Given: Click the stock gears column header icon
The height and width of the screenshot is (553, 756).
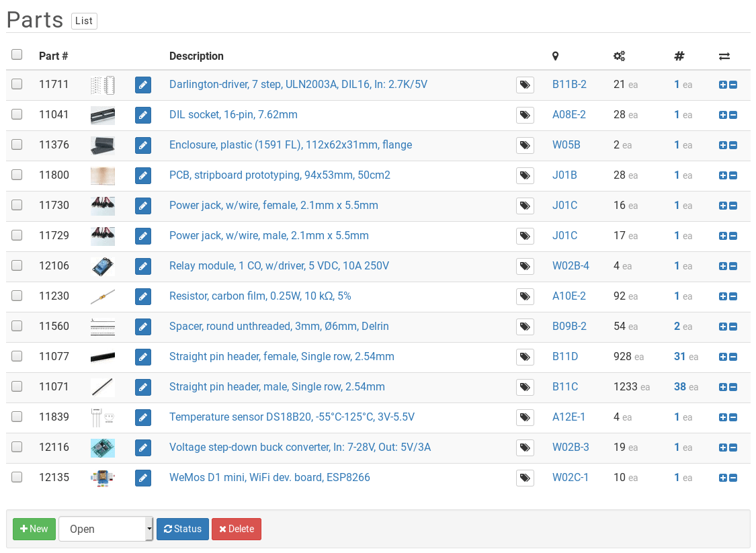Looking at the screenshot, I should pyautogui.click(x=619, y=56).
